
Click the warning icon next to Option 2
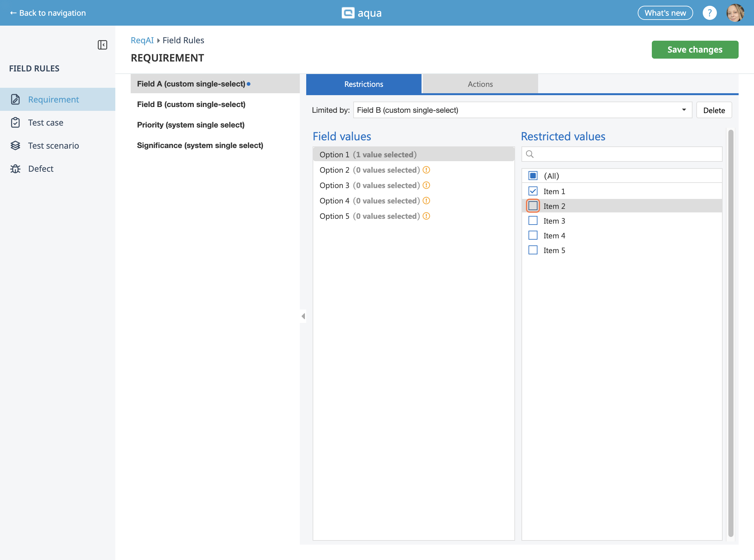point(426,170)
